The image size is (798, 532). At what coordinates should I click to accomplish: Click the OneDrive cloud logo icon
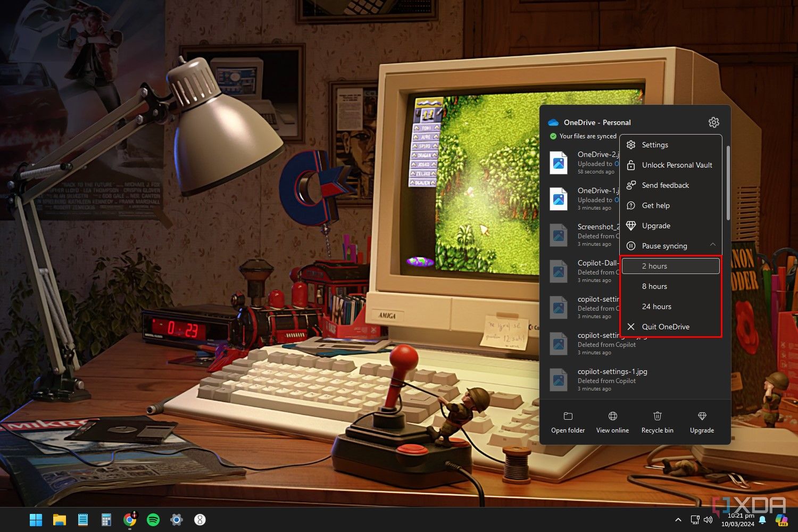click(x=553, y=122)
